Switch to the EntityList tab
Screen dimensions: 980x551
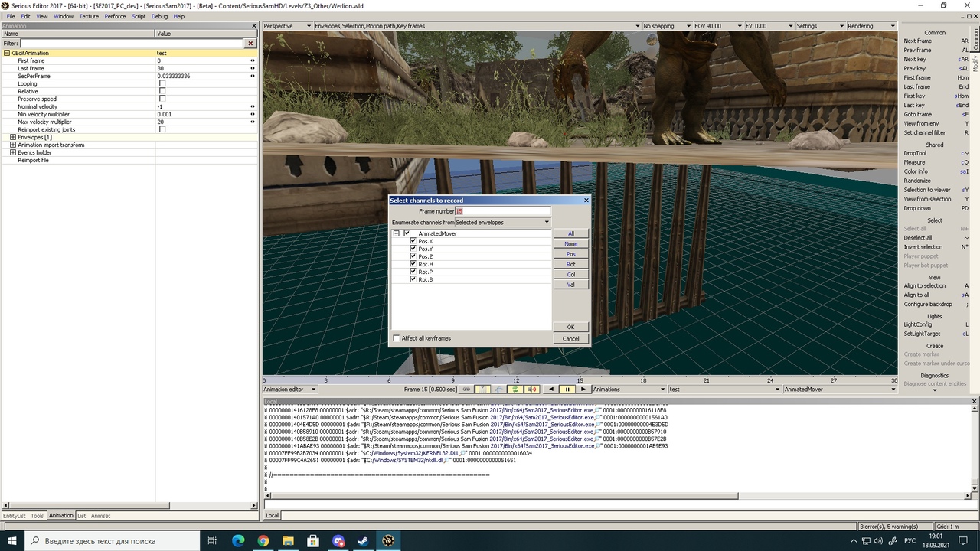[14, 516]
